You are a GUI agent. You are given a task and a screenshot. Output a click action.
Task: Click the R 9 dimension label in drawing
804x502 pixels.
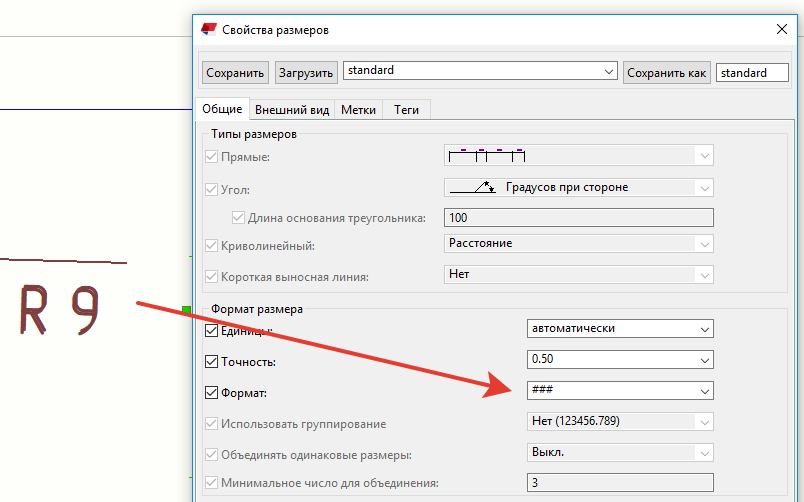(59, 310)
